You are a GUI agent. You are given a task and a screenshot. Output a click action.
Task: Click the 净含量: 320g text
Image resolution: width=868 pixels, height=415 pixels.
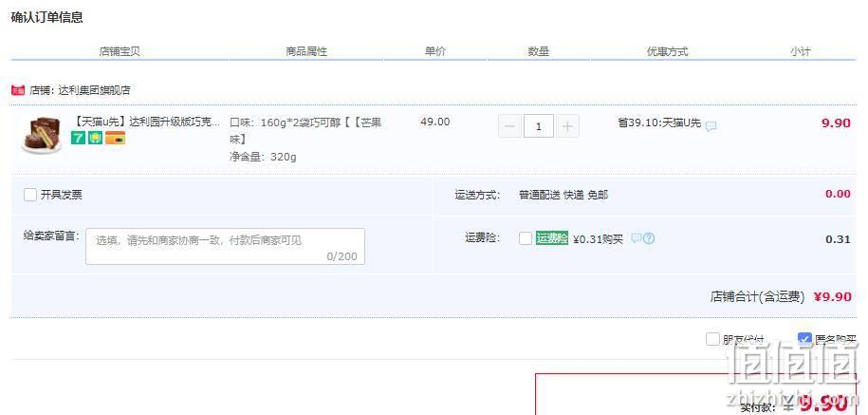[263, 157]
